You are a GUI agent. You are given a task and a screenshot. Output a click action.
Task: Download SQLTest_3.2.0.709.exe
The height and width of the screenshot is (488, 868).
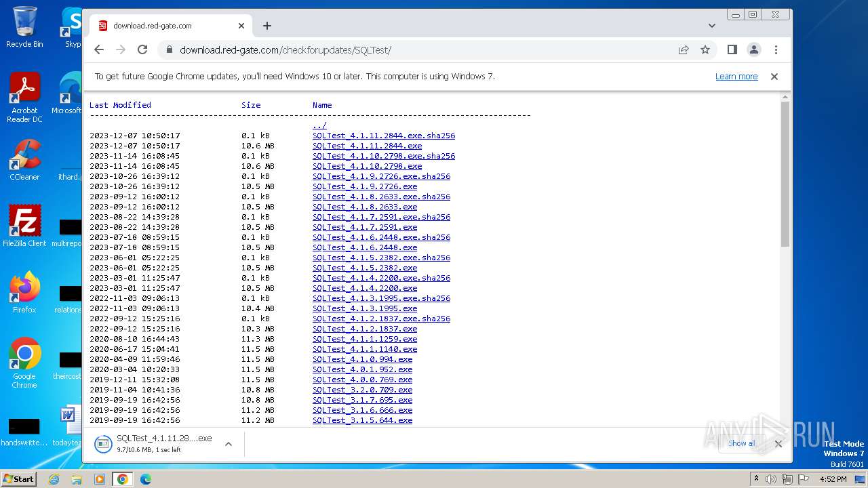[362, 390]
